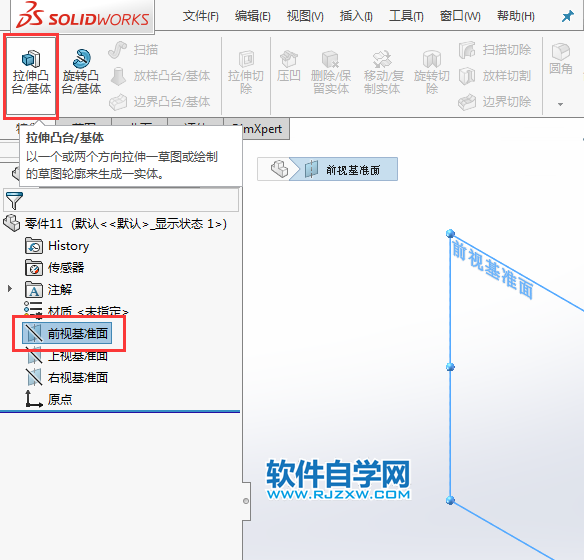
Task: Open the Edit menu (编辑)
Action: (x=253, y=16)
